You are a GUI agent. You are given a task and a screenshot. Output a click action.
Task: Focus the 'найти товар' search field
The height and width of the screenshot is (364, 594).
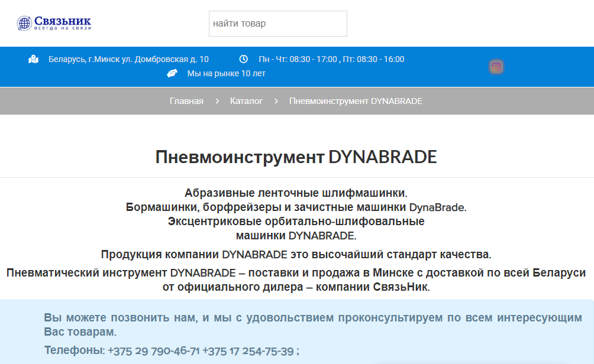click(x=277, y=24)
